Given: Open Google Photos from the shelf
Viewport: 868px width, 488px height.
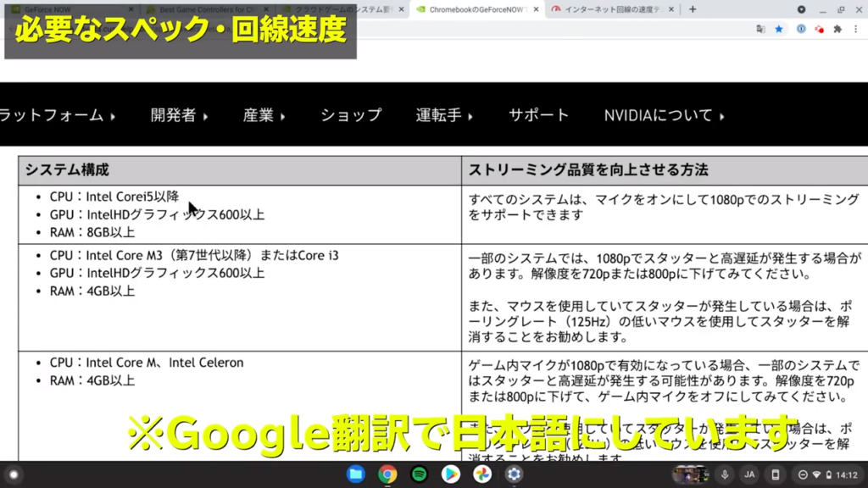Looking at the screenshot, I should click(481, 474).
